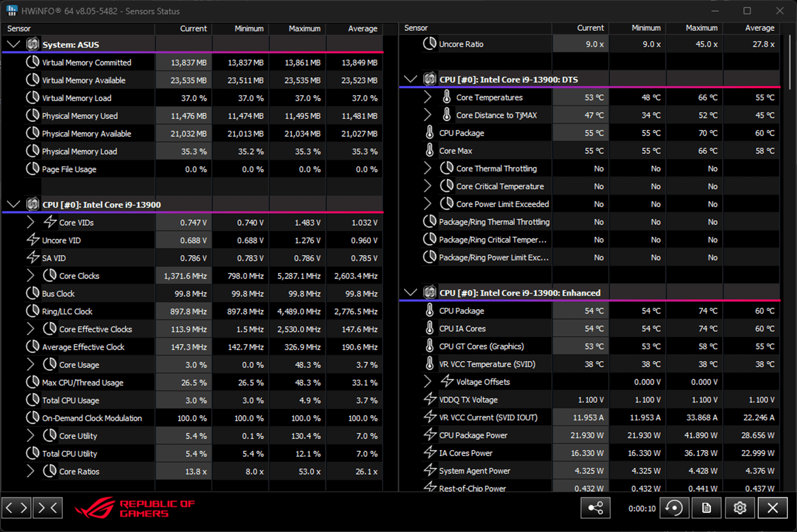Select the Current column header
Viewport: 797px width, 532px height.
193,28
